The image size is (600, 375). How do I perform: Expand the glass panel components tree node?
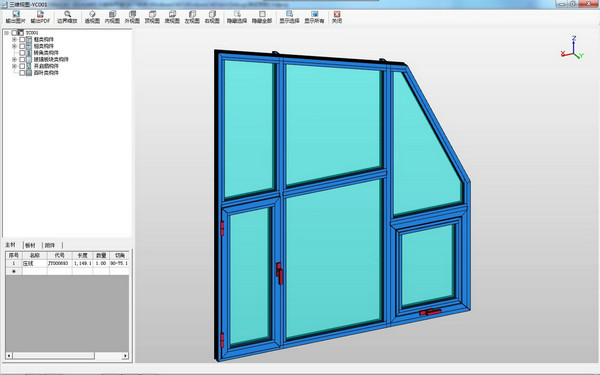[14, 59]
